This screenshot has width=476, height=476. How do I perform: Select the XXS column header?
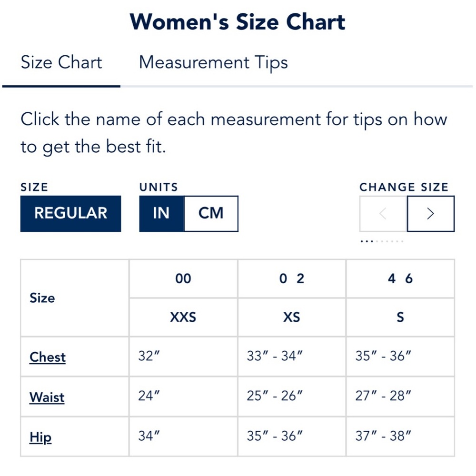point(183,317)
